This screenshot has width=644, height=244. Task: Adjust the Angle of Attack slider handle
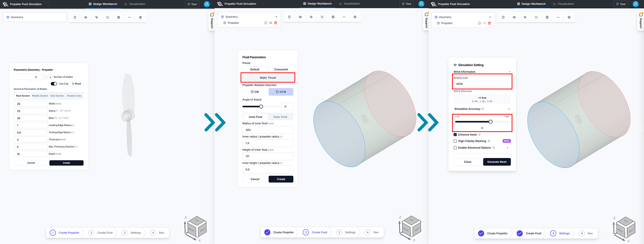[x=261, y=107]
